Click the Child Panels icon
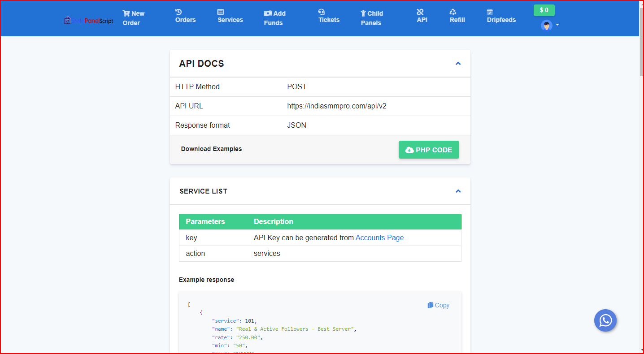This screenshot has width=644, height=354. point(363,13)
